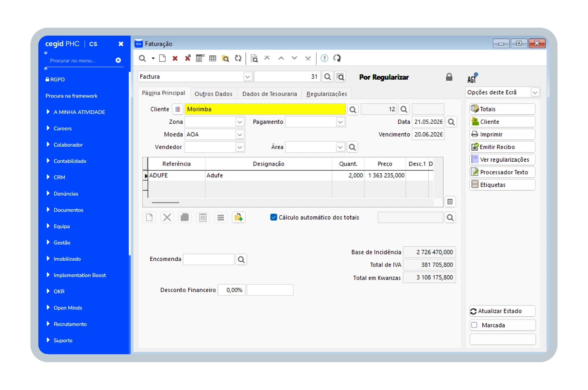Open the table grid view icon in toolbar
Screen dimensions: 588x390
pyautogui.click(x=213, y=58)
